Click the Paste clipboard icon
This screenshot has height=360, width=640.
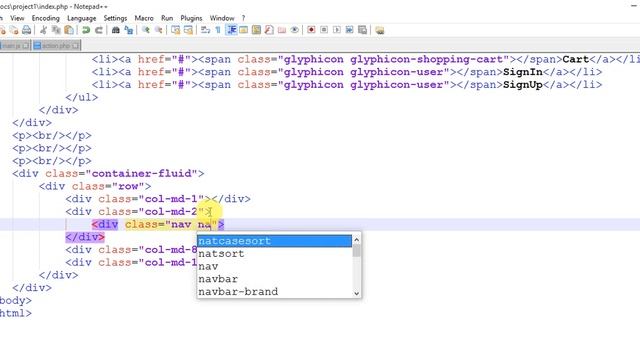[69, 30]
